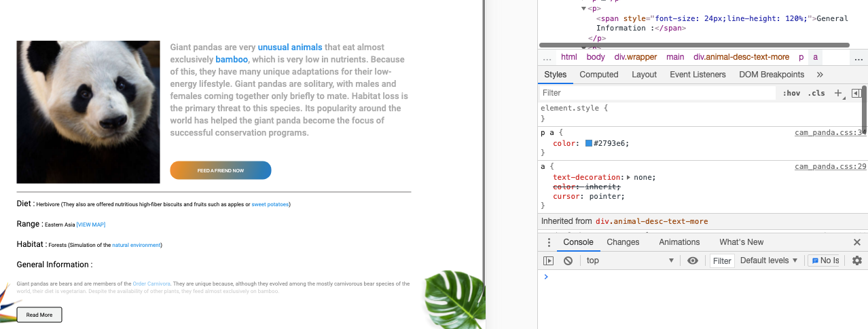Image resolution: width=868 pixels, height=329 pixels.
Task: Select main in the breadcrumb
Action: [x=675, y=57]
